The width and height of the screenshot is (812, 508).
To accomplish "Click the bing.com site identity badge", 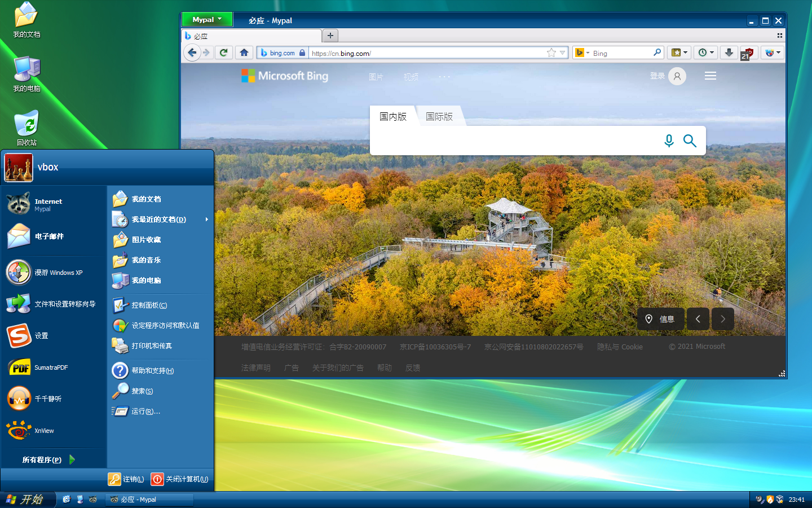I will (283, 52).
